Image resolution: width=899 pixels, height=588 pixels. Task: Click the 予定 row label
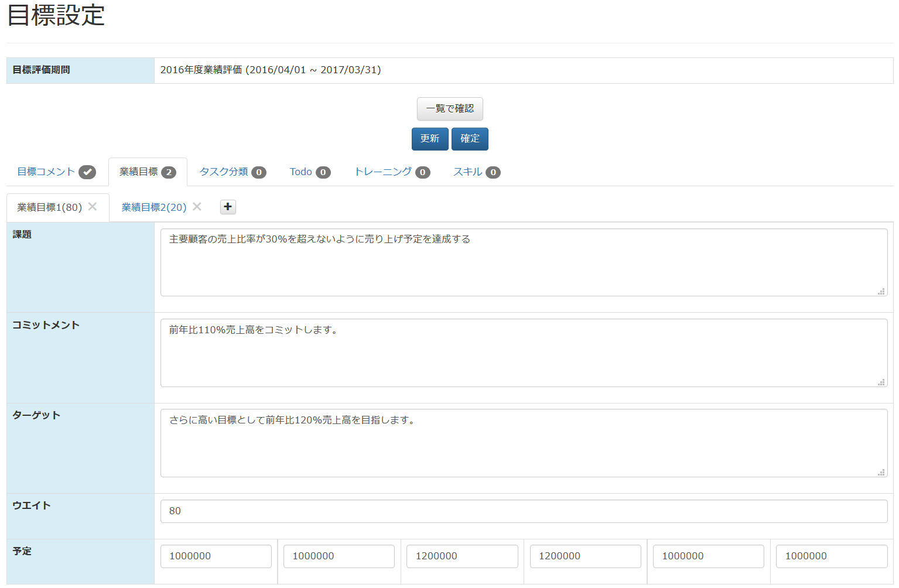click(x=22, y=551)
